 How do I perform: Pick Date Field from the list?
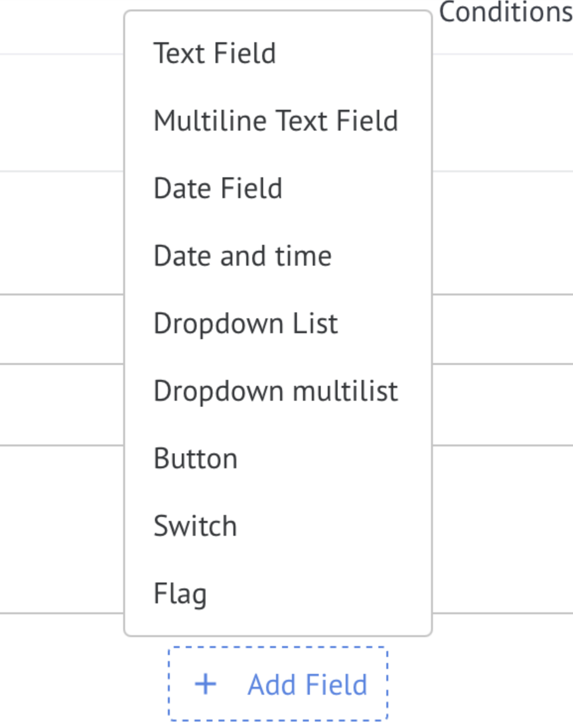[x=278, y=188]
